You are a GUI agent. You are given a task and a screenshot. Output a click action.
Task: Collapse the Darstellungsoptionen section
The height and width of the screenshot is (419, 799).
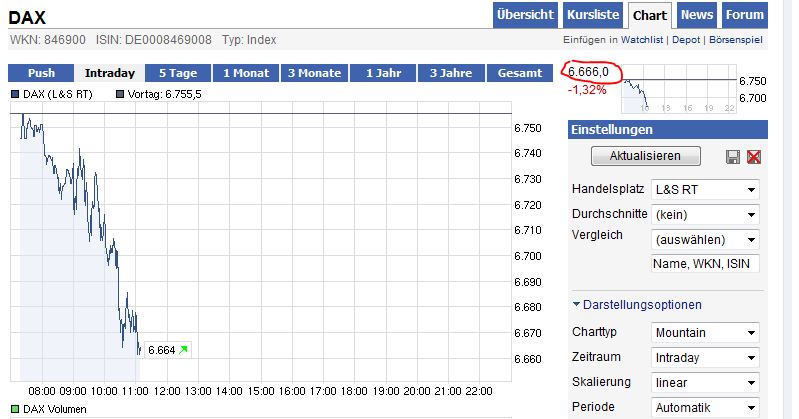point(637,305)
